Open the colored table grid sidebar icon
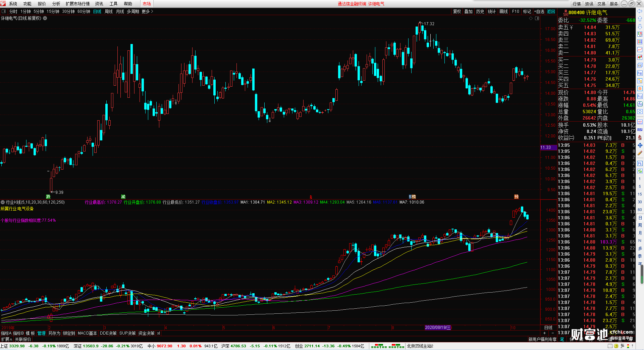This screenshot has height=350, width=644. pyautogui.click(x=640, y=42)
